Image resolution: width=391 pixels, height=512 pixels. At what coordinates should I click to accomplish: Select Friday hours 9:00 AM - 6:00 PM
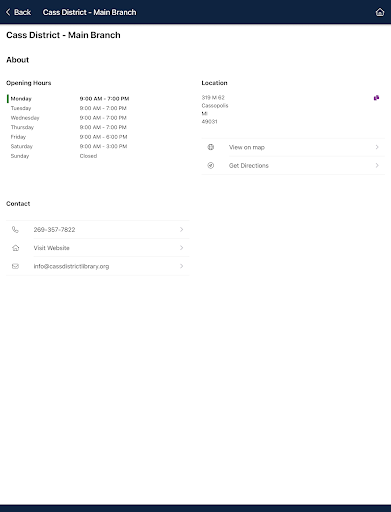(x=103, y=137)
